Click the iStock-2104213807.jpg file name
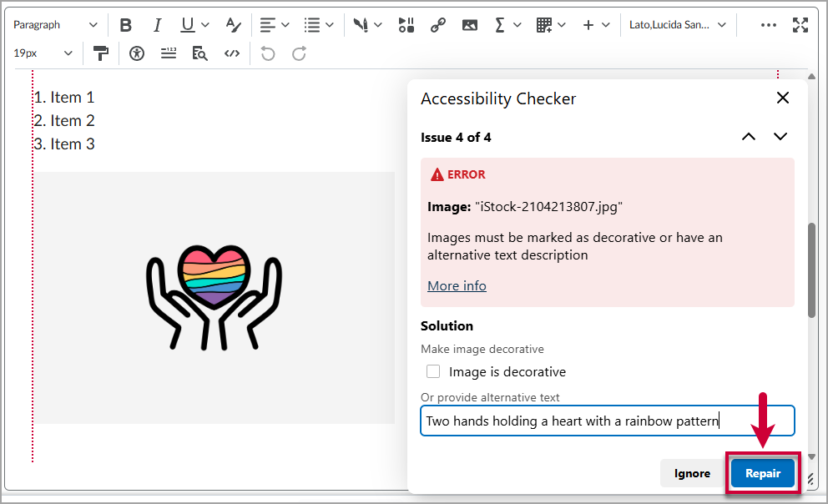Image resolution: width=828 pixels, height=504 pixels. (x=548, y=206)
